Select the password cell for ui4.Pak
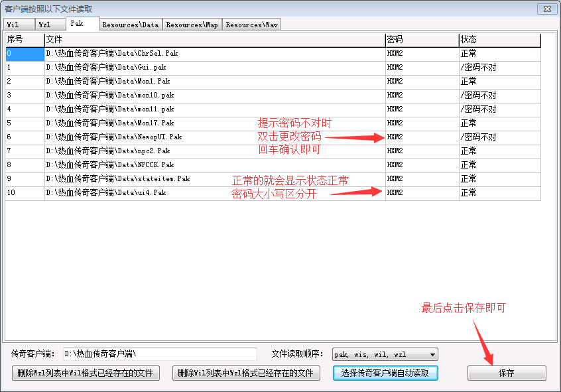561x392 pixels. click(x=421, y=192)
